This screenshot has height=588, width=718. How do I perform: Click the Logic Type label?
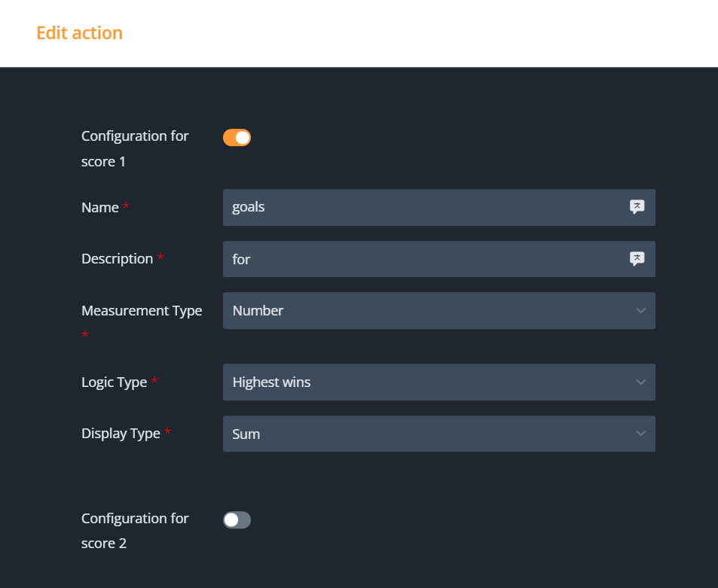114,382
